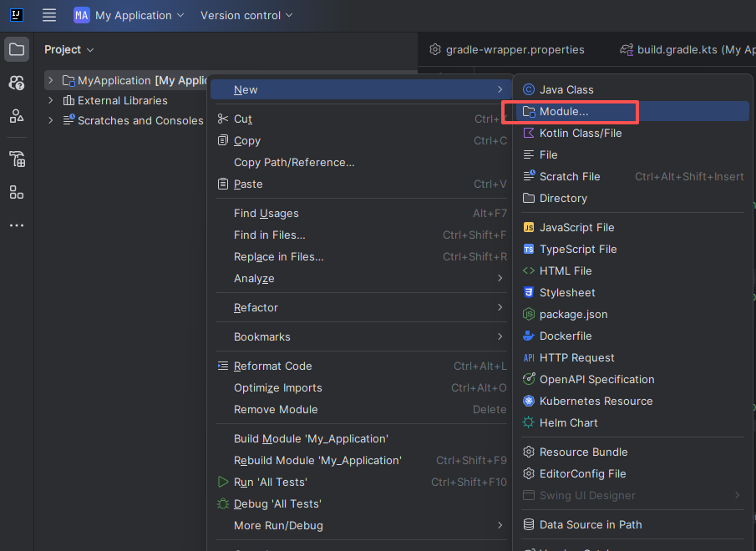Choose Remove Module

(361, 409)
